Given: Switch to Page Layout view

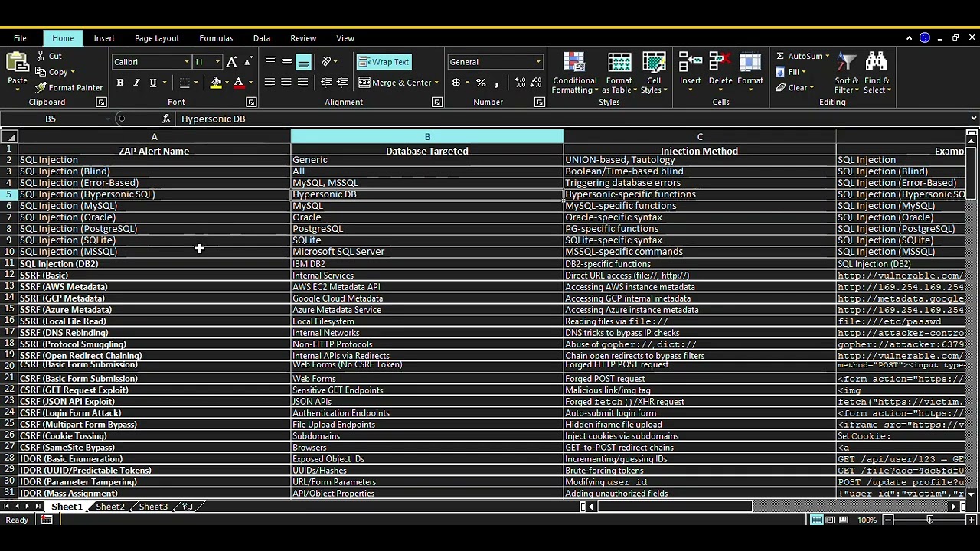Looking at the screenshot, I should pyautogui.click(x=830, y=520).
